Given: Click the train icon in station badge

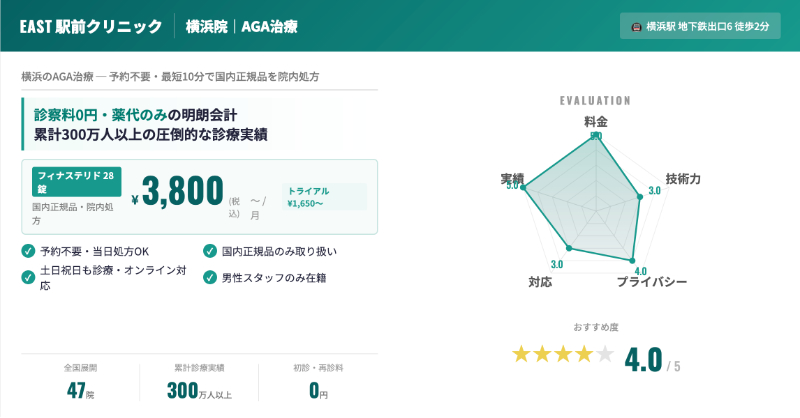Looking at the screenshot, I should click(634, 26).
